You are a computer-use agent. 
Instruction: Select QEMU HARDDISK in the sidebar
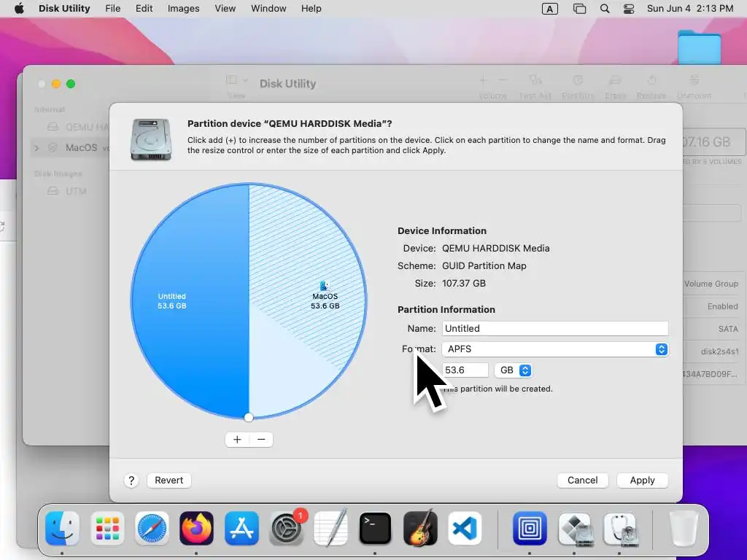tap(78, 127)
